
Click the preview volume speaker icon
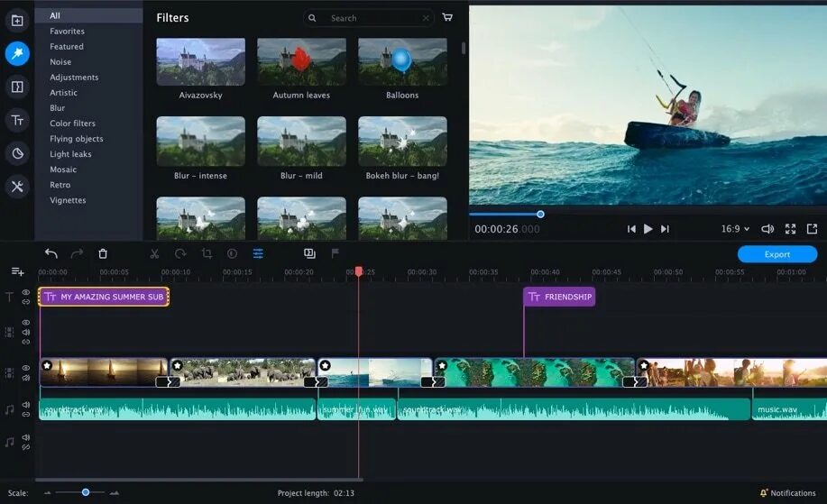(767, 229)
